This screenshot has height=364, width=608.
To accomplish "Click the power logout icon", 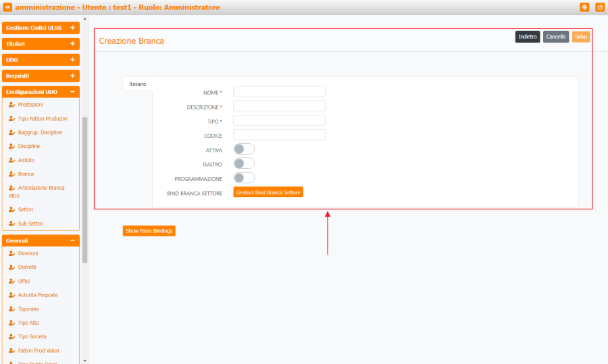I will (x=600, y=7).
